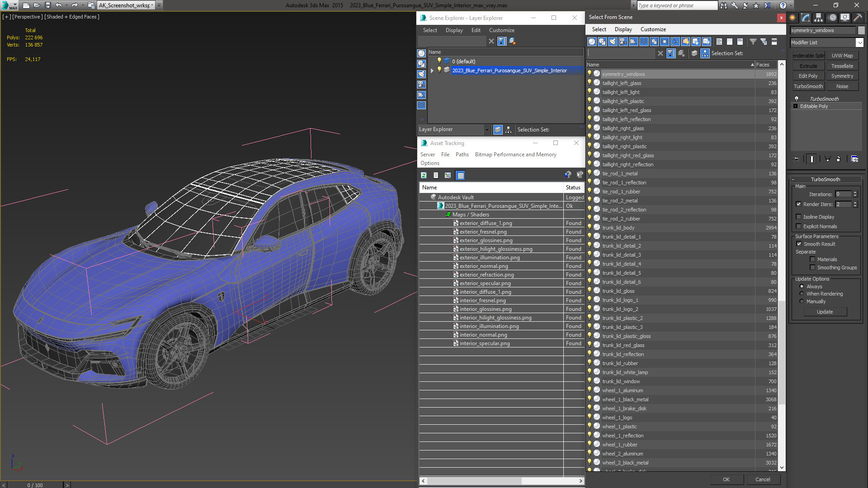Select the Always update option
Viewport: 868px width, 488px height.
pos(802,286)
